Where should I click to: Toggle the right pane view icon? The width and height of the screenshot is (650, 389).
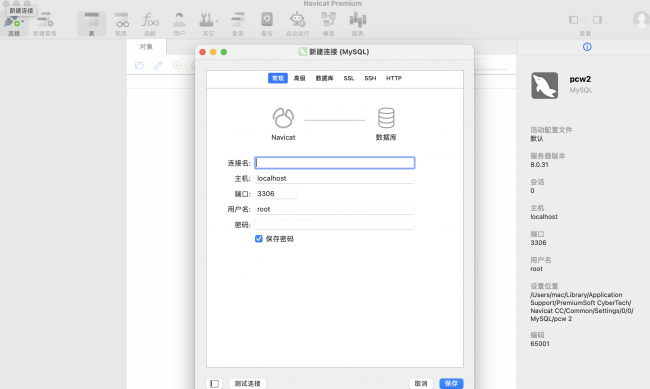597,20
